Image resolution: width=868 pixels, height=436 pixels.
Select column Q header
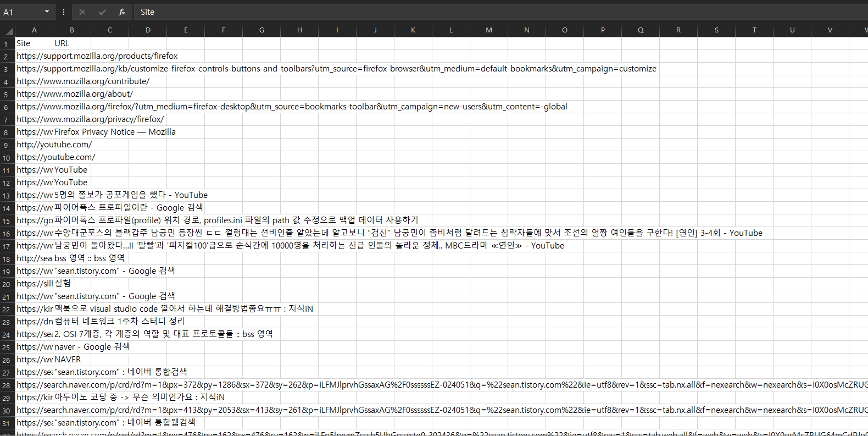pos(641,30)
